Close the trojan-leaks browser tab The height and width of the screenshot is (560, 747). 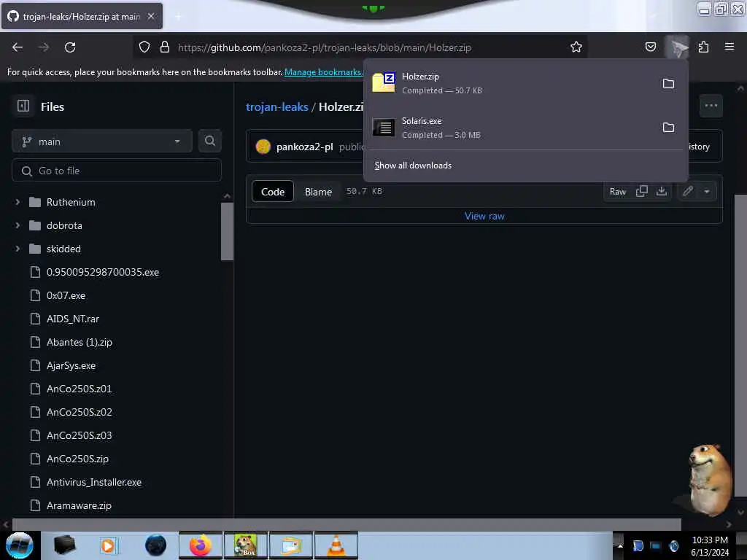(x=150, y=16)
